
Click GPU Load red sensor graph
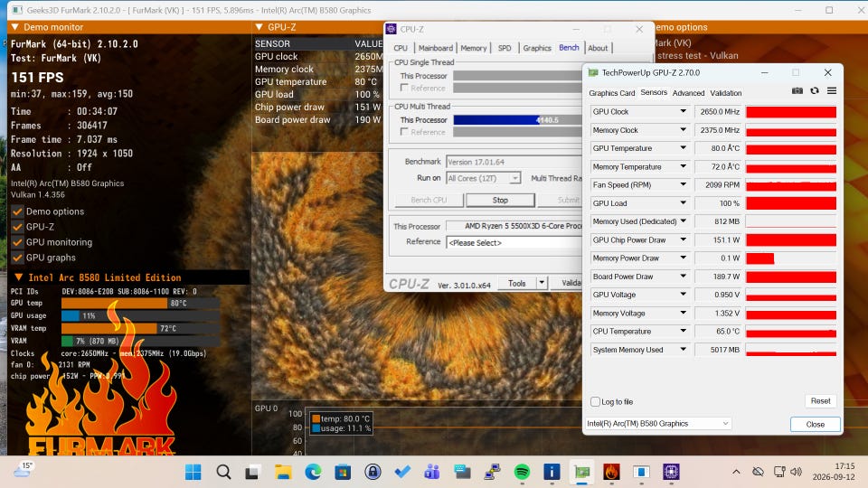point(791,203)
